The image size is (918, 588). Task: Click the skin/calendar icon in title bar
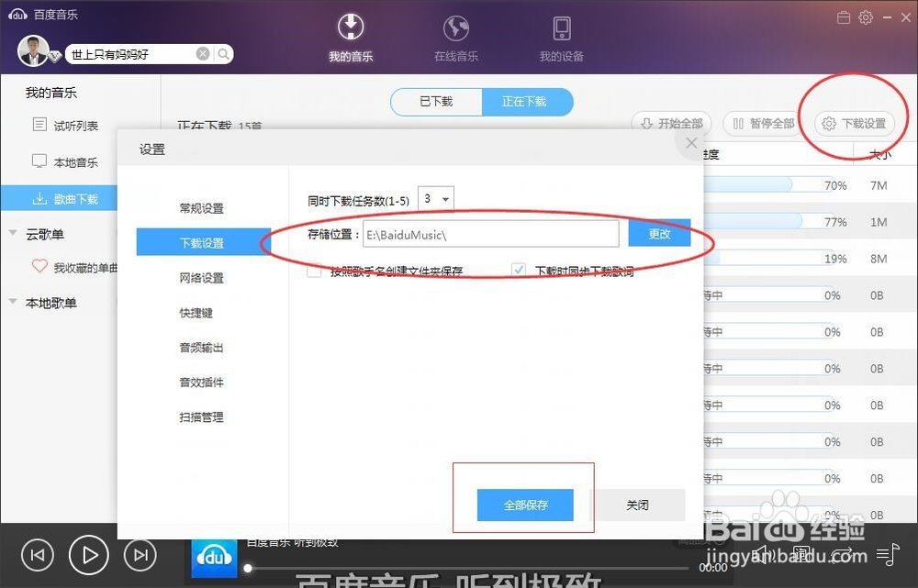click(x=843, y=17)
